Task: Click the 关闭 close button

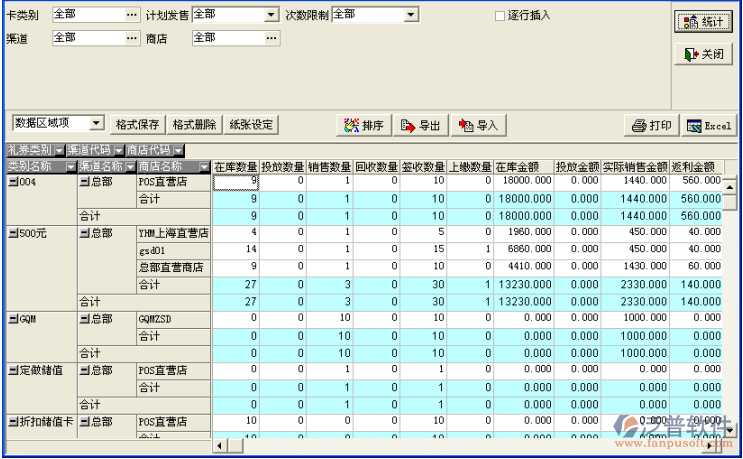Action: 703,54
